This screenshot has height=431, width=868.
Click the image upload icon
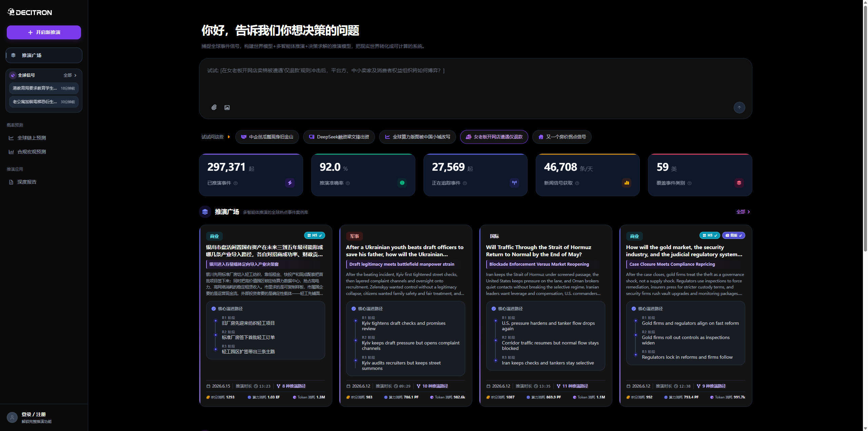[x=227, y=108]
